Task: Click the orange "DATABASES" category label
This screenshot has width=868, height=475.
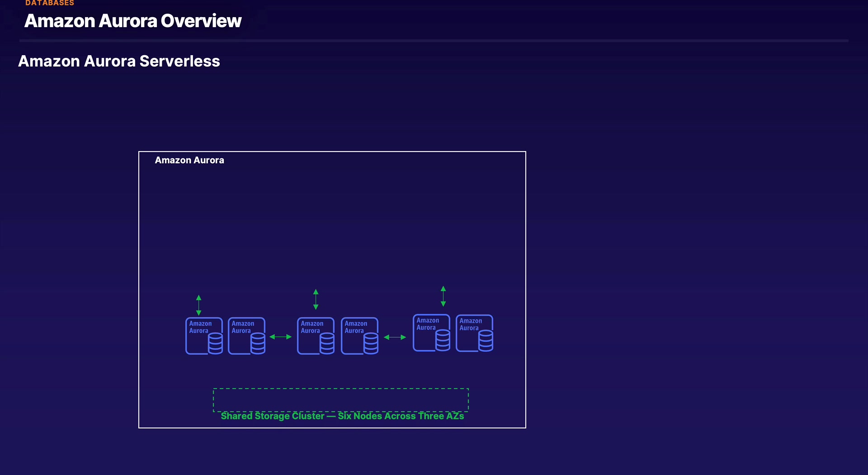Action: tap(50, 3)
